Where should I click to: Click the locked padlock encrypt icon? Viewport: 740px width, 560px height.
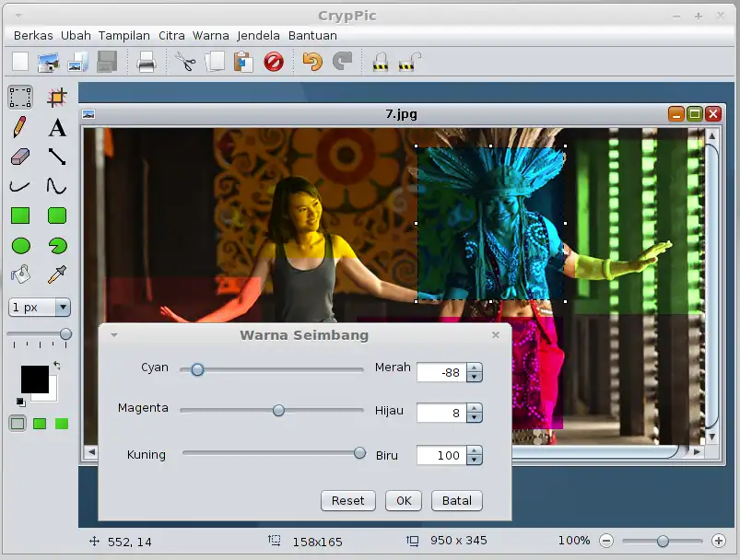pos(380,62)
